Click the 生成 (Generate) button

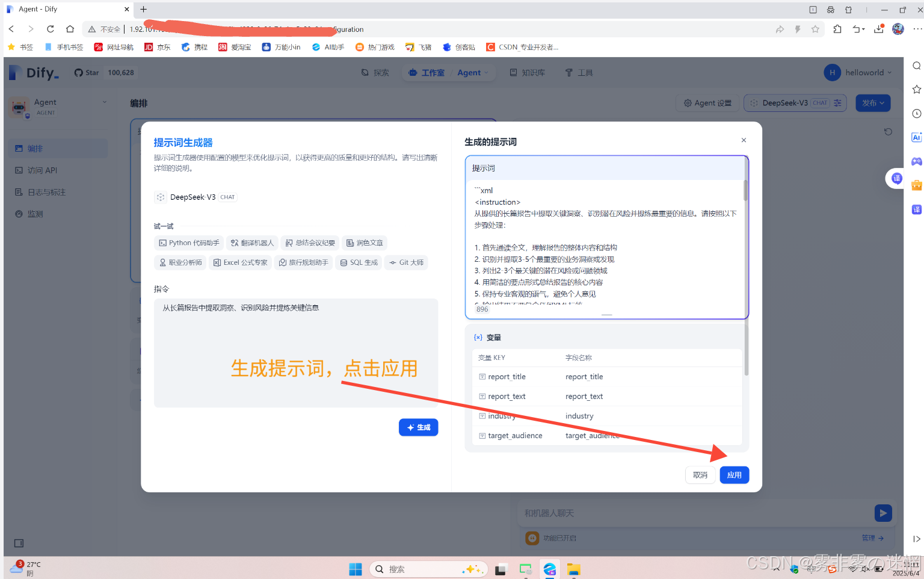tap(418, 427)
